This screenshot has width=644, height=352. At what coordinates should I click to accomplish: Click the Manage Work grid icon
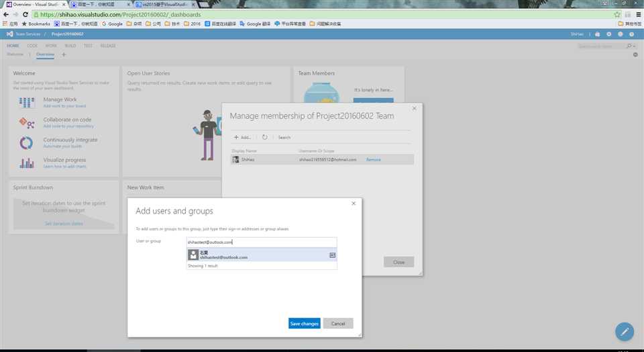coord(27,102)
